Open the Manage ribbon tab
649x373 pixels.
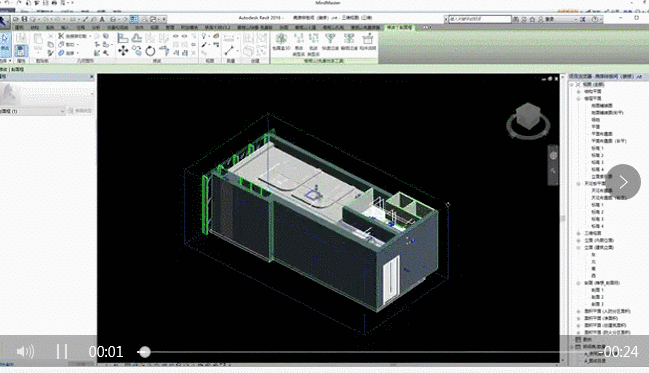tap(170, 27)
